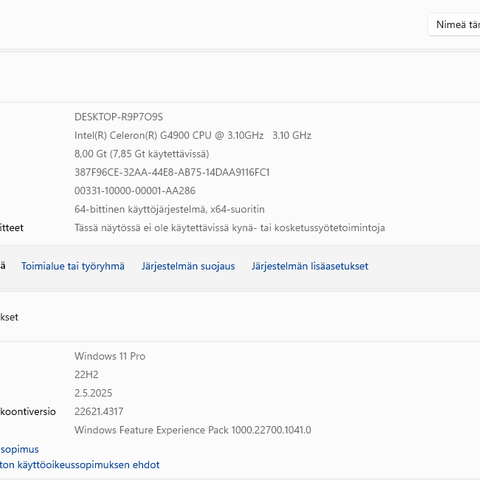480x480 pixels.
Task: Select the Intel(R) Celeron(R) G4900 CPU text
Action: pyautogui.click(x=193, y=135)
